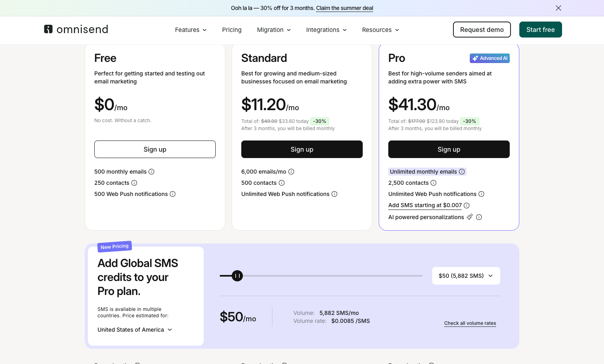Close the summer deal banner
The height and width of the screenshot is (364, 604).
coord(558,8)
